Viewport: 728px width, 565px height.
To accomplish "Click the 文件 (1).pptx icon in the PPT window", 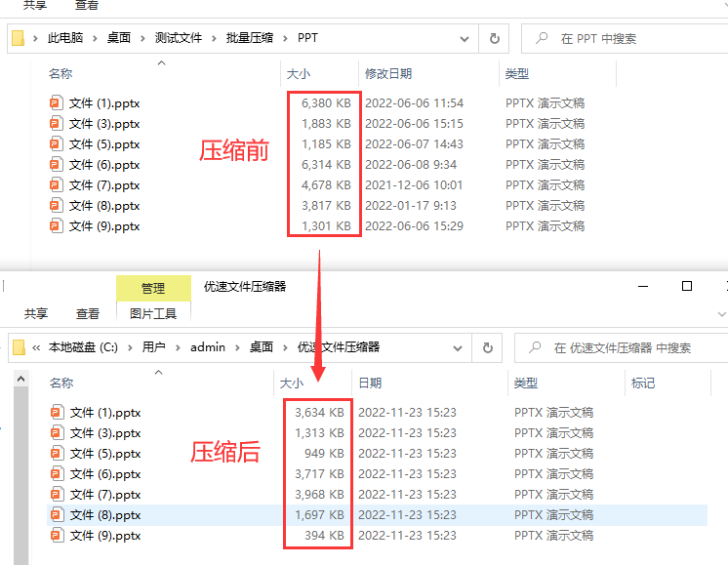I will 57,102.
